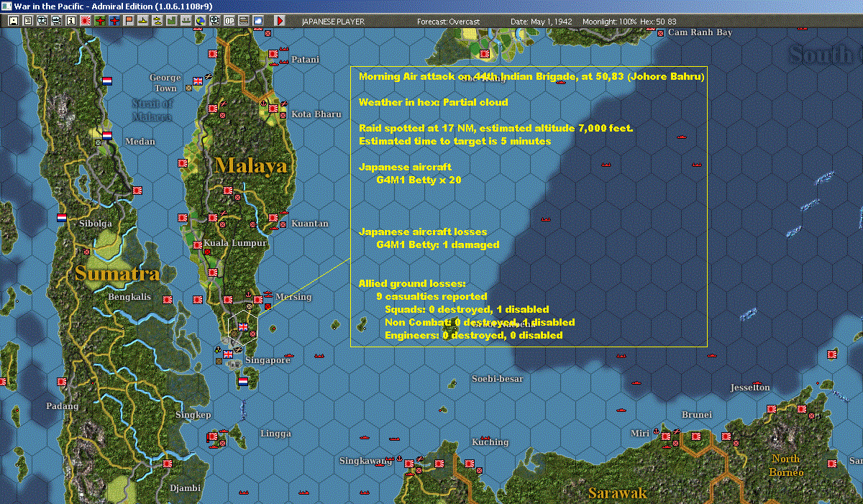Screen dimensions: 863x504
Task: Click the Soebi-besar map label
Action: [x=497, y=379]
